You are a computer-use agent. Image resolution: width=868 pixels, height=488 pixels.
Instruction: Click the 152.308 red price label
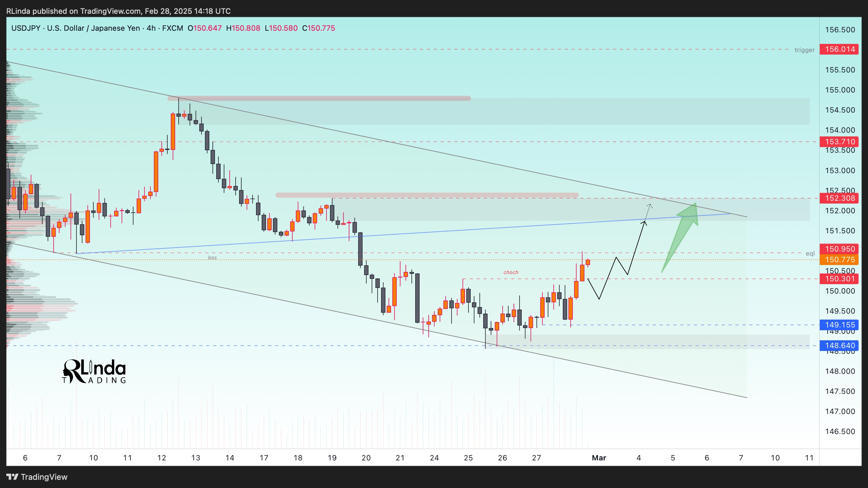pos(839,198)
